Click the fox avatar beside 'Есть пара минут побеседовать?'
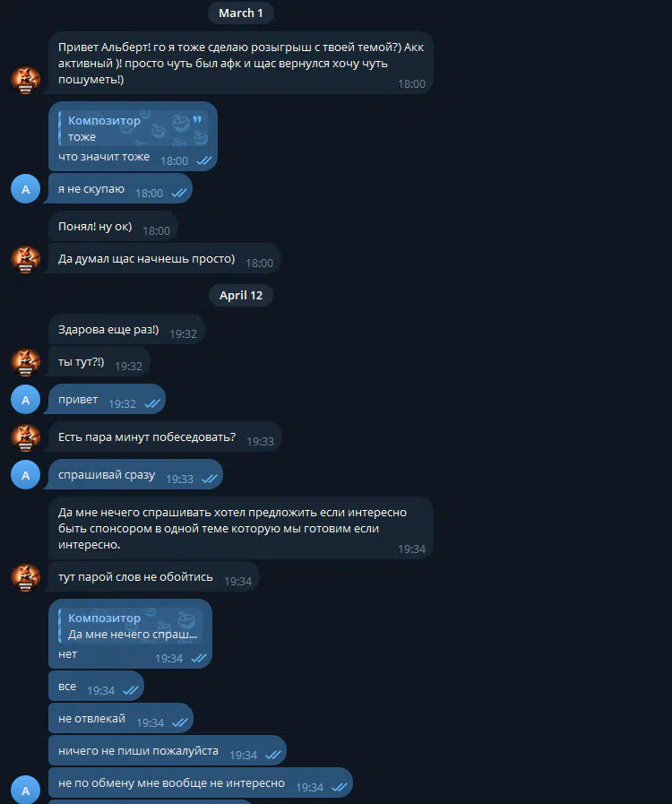The height and width of the screenshot is (804, 672). 26,437
